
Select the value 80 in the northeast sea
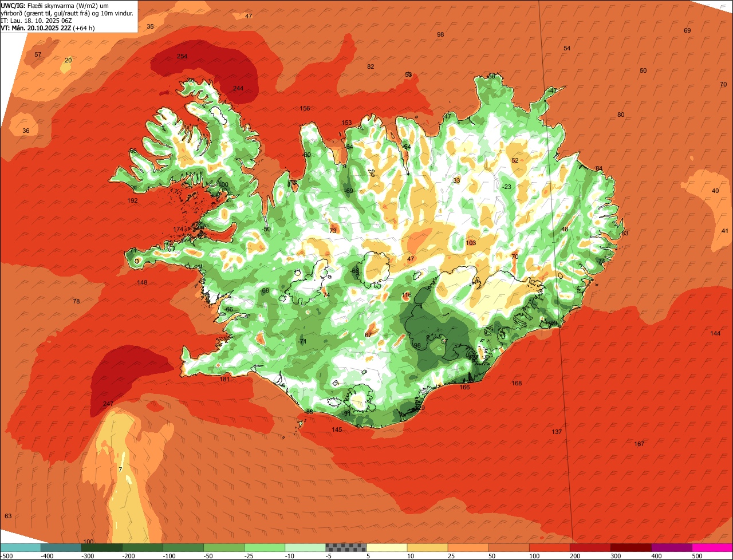click(x=621, y=115)
